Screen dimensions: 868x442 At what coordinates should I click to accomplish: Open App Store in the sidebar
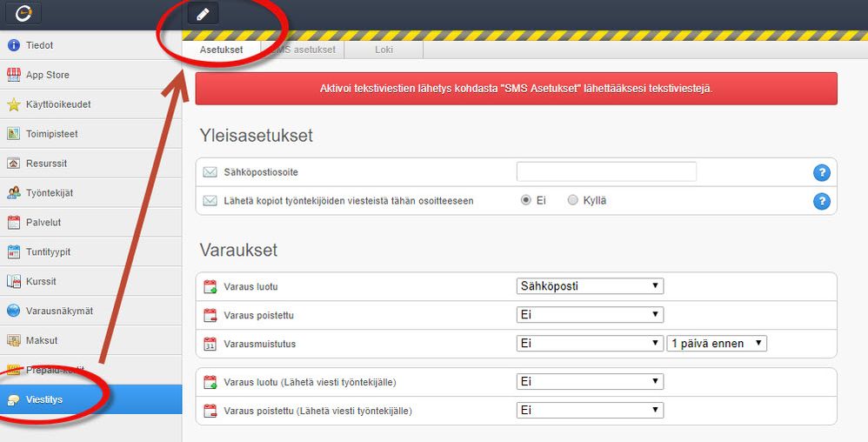click(x=90, y=75)
